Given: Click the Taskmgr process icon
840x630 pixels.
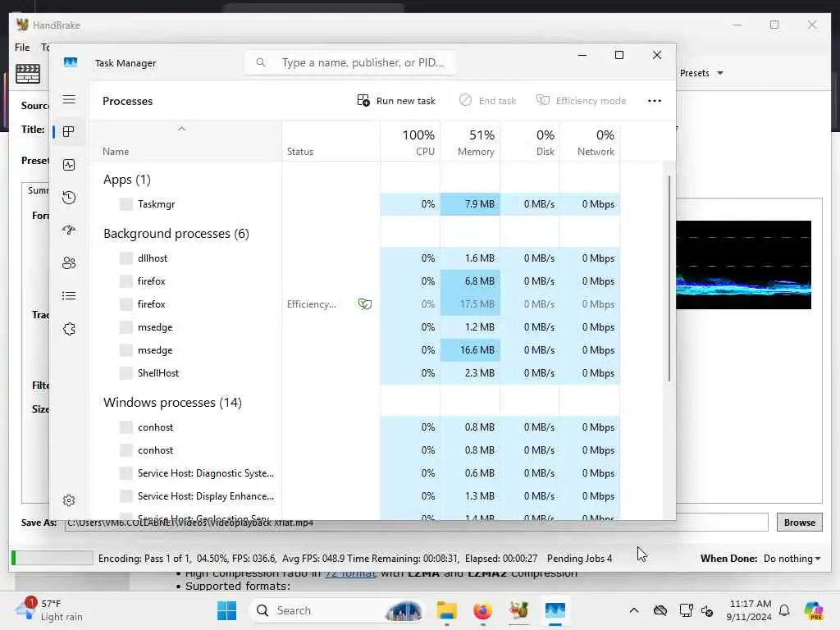Looking at the screenshot, I should coord(126,204).
